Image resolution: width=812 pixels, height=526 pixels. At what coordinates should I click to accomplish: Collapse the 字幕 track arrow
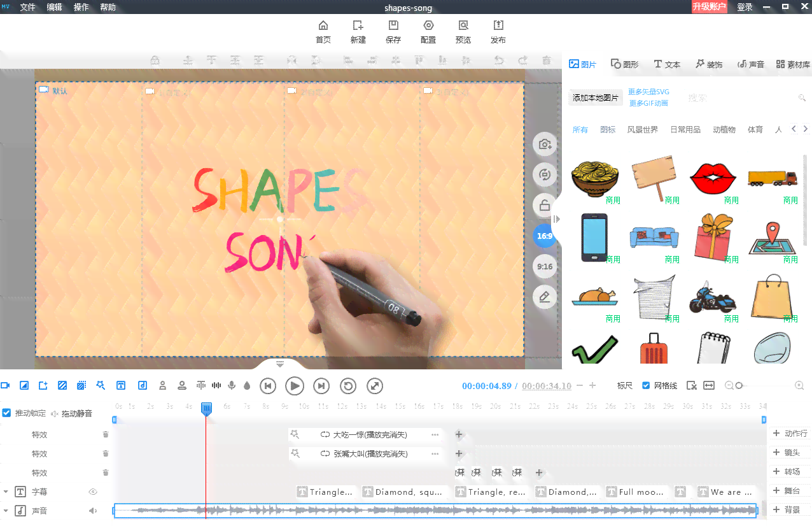[6, 492]
